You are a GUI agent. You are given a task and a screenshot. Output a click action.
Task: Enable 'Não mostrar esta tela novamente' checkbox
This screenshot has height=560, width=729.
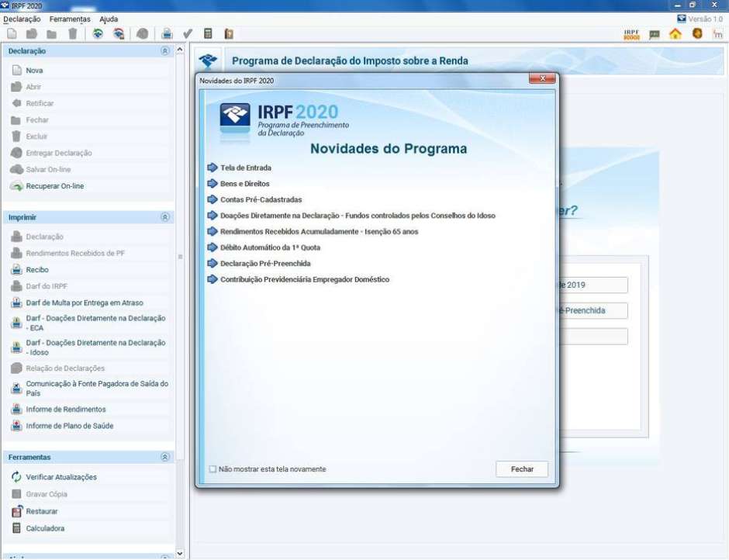pos(213,469)
